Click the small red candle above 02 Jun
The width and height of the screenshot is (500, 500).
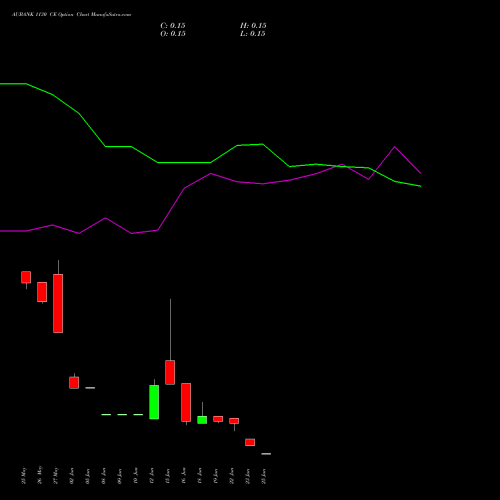74,383
